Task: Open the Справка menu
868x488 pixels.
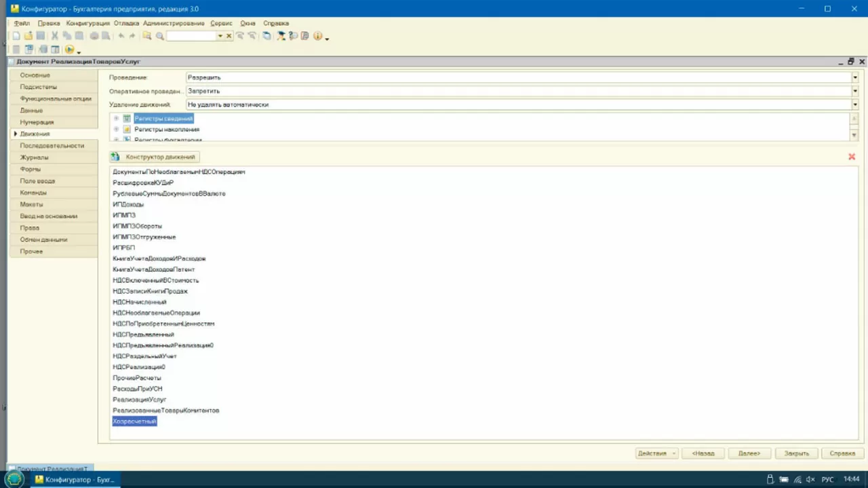Action: [275, 23]
